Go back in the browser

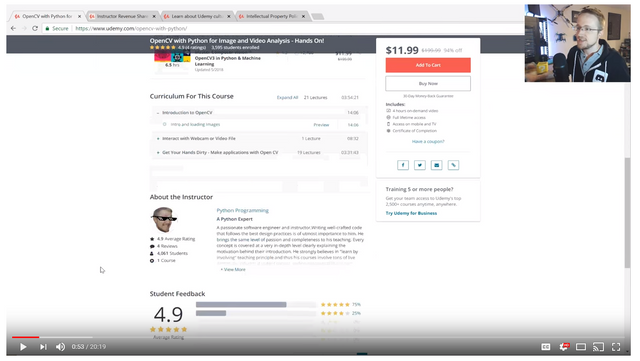coord(13,28)
